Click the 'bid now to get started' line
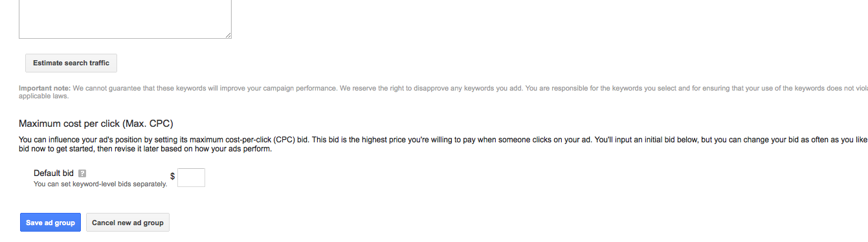This screenshot has width=868, height=242. point(146,149)
